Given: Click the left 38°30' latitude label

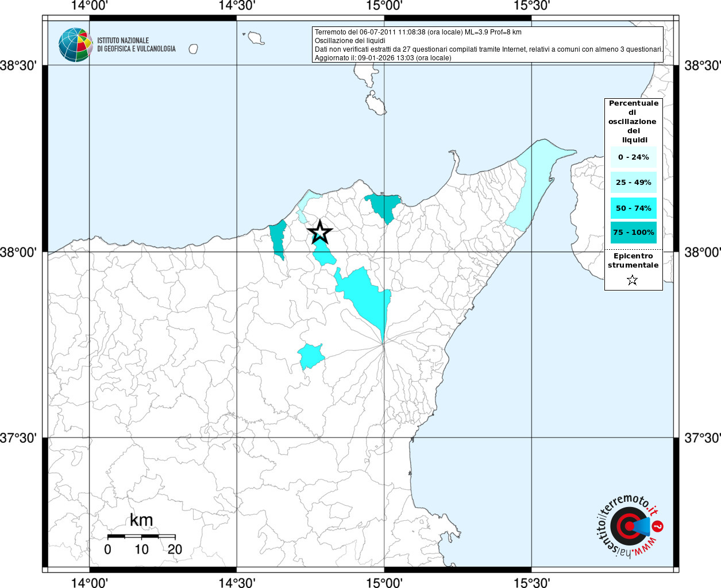Looking at the screenshot, I should tap(19, 65).
